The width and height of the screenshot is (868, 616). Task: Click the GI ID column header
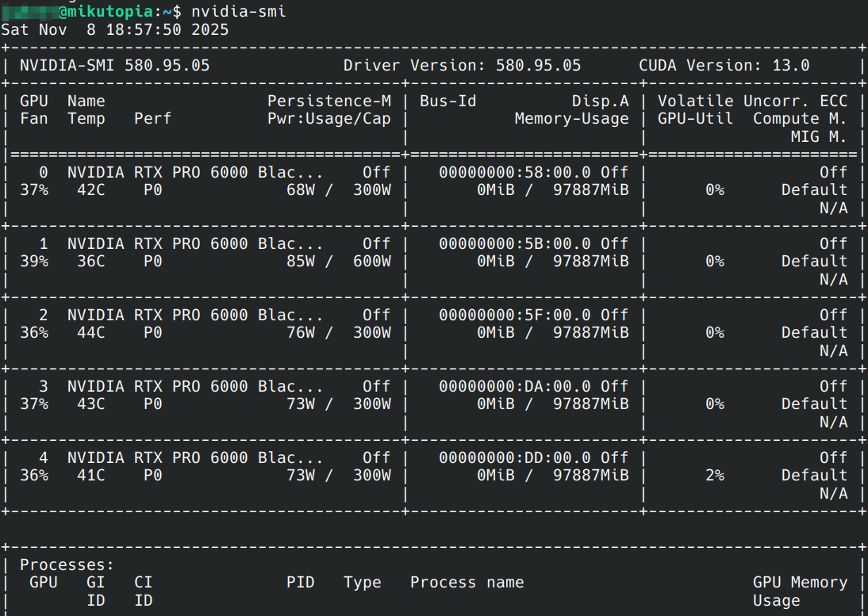(96, 591)
